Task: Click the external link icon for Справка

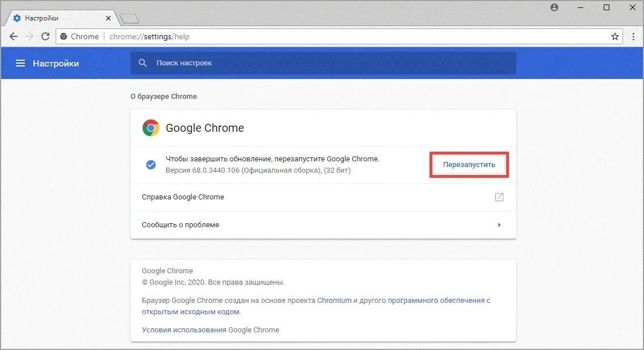Action: tap(499, 197)
